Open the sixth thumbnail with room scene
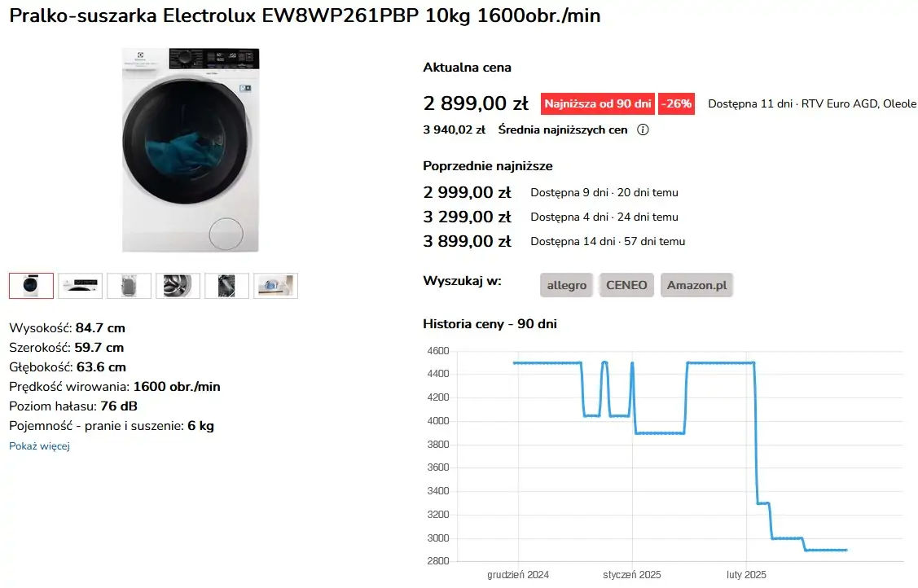Image resolution: width=918 pixels, height=588 pixels. tap(276, 286)
